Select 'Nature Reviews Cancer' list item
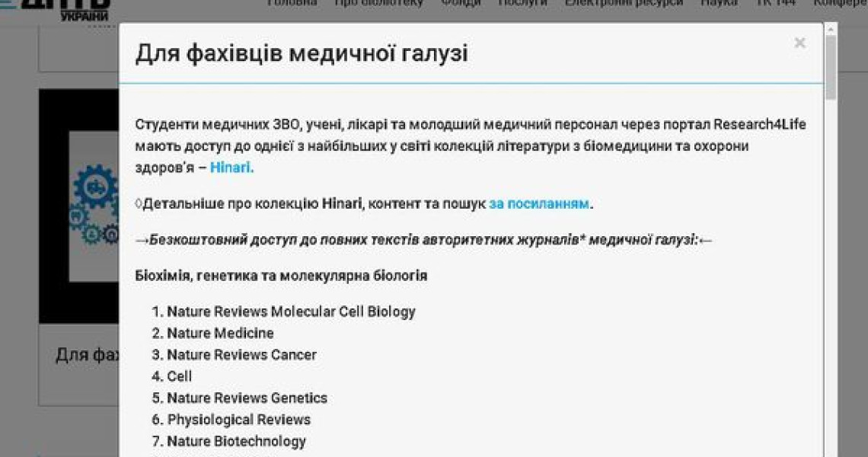Viewport: 868px width, 457px height. [x=242, y=354]
